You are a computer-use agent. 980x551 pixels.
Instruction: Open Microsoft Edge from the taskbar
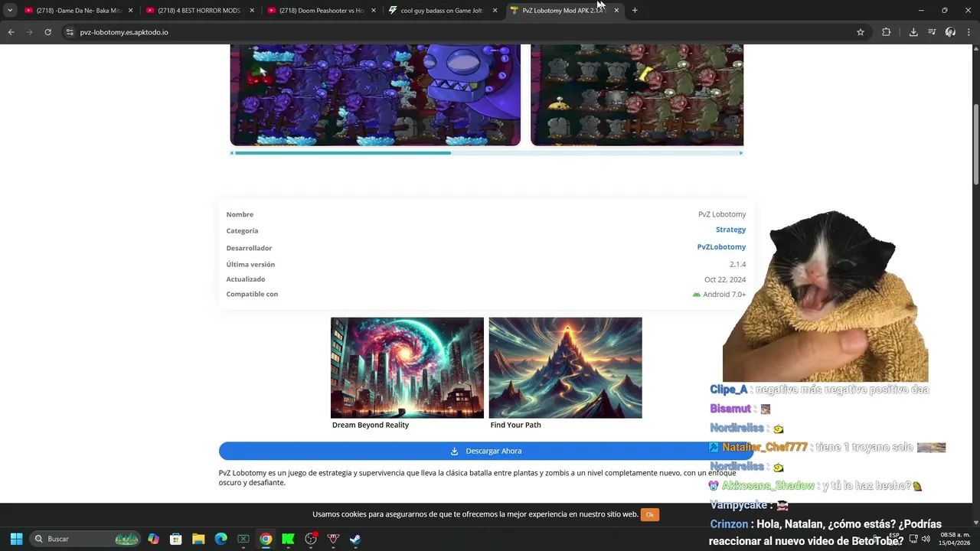pyautogui.click(x=220, y=539)
